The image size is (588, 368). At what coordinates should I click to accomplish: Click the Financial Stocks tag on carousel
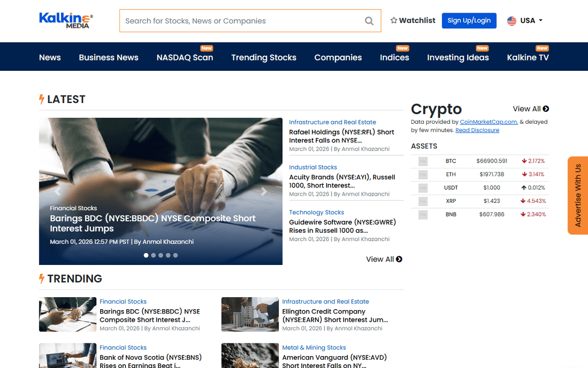click(73, 208)
